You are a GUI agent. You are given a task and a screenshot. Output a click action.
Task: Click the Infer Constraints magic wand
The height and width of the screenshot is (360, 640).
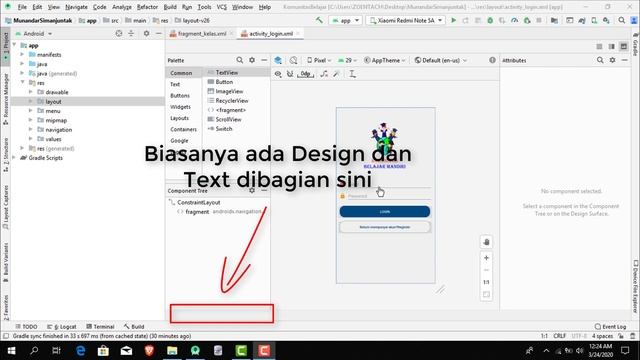pyautogui.click(x=336, y=74)
